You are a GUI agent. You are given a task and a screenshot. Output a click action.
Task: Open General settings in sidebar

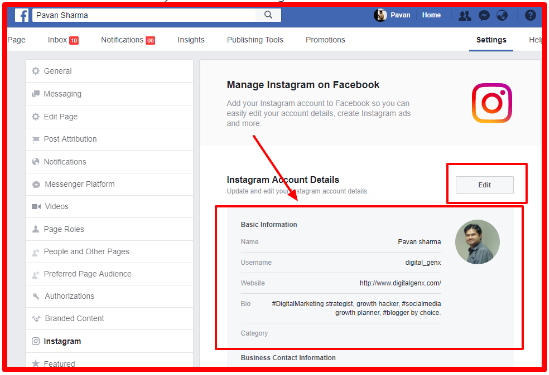110,71
